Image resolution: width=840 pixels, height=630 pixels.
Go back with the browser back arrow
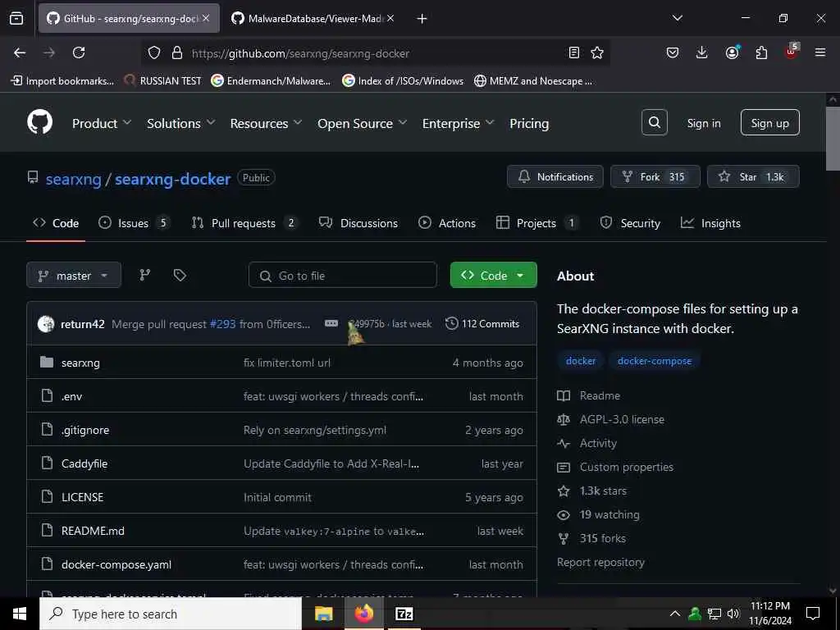click(x=20, y=52)
